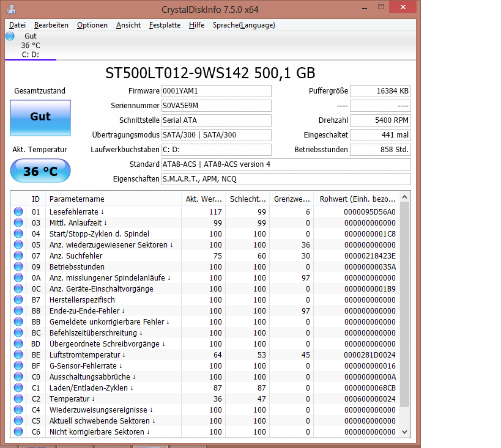Click the disk title ST500LT012-9WS142 500,1 GB
This screenshot has height=448, width=501.
pyautogui.click(x=210, y=73)
